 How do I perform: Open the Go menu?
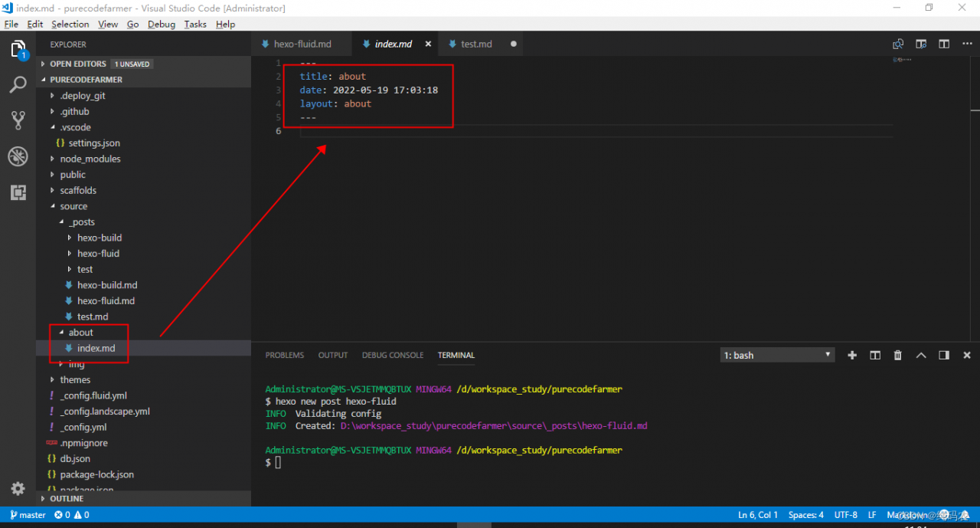(132, 25)
